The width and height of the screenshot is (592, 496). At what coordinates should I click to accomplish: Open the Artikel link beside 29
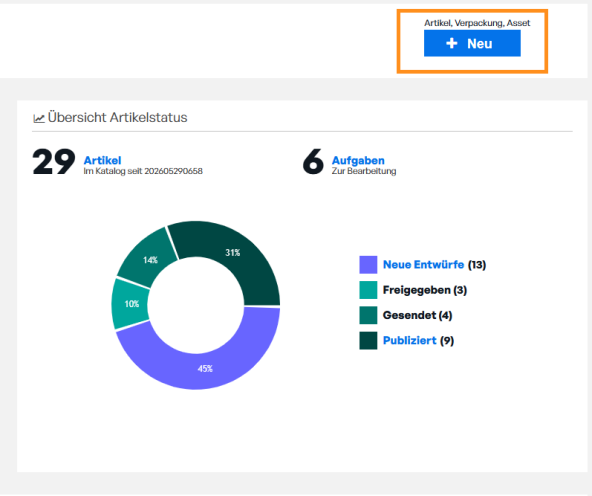point(102,160)
